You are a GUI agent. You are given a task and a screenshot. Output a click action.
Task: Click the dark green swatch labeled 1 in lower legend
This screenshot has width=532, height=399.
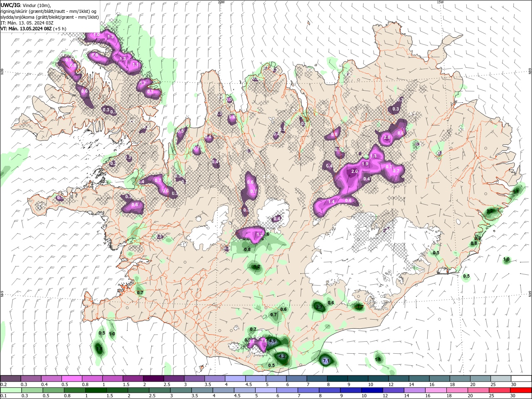(96, 390)
